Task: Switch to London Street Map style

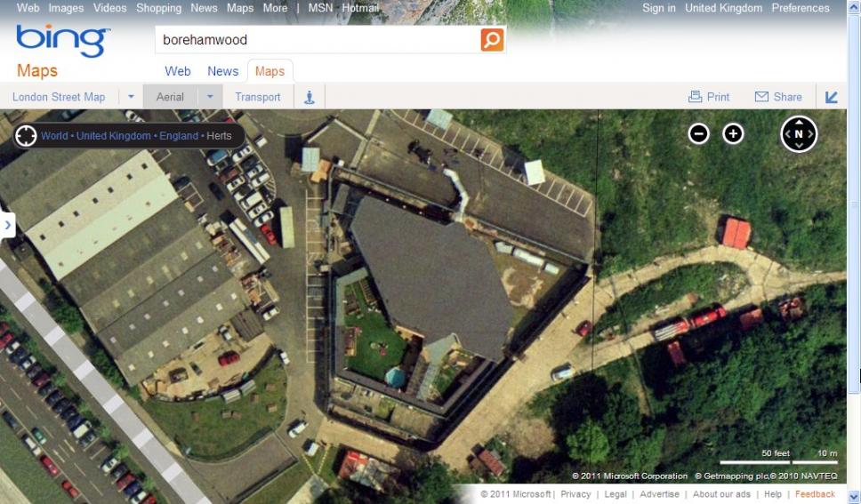Action: (59, 97)
